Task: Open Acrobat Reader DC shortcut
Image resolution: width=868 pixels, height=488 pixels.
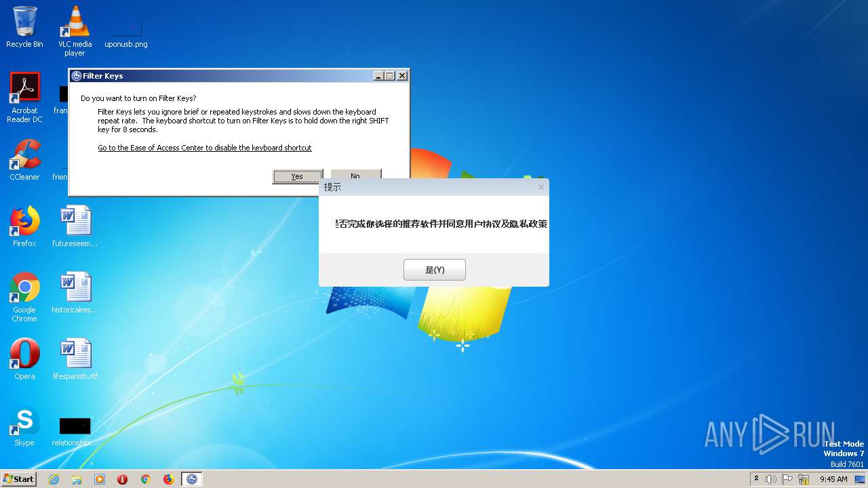Action: point(24,98)
